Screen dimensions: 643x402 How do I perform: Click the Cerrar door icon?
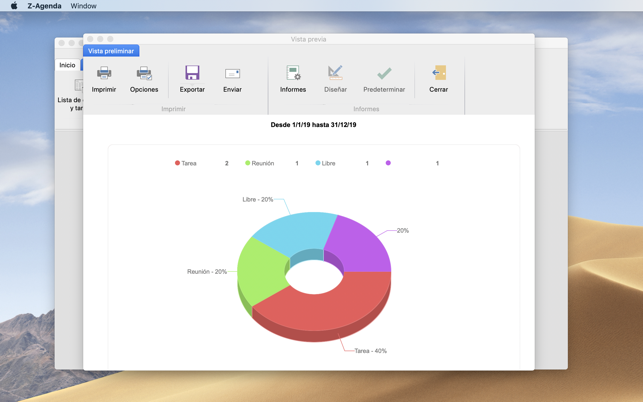439,73
